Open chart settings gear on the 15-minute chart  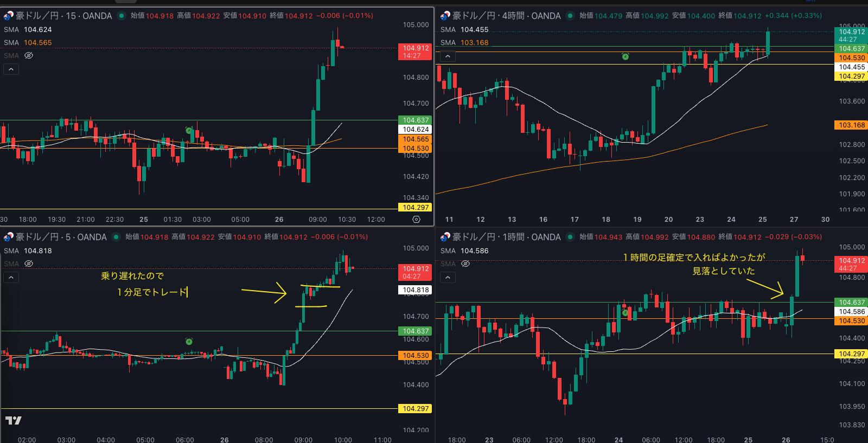click(x=416, y=220)
